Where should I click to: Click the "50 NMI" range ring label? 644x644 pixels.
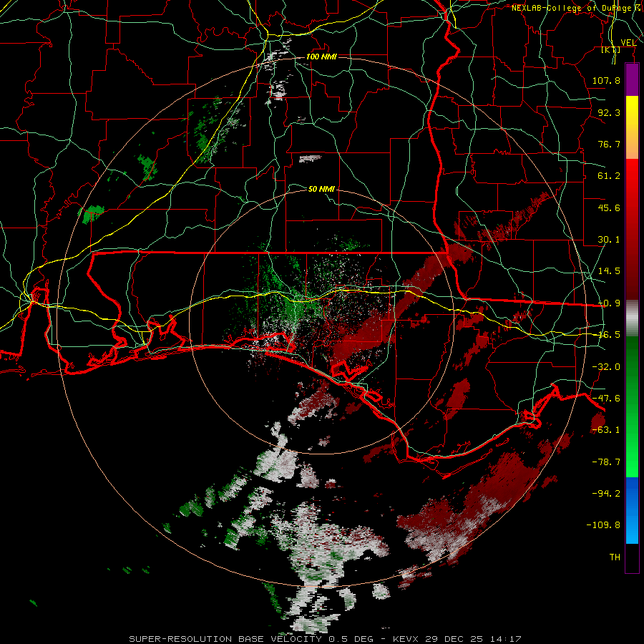(321, 189)
